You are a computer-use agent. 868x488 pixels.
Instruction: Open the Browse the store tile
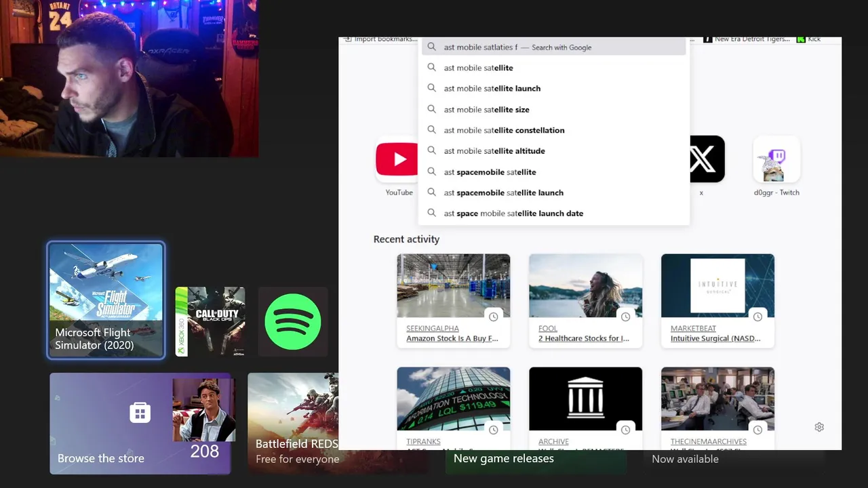coord(140,424)
